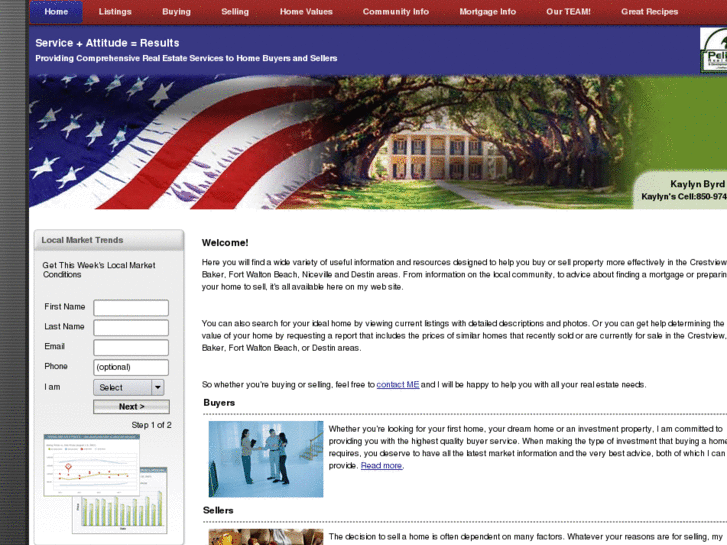Open Mortgage Info menu item
The width and height of the screenshot is (727, 545).
(x=487, y=12)
